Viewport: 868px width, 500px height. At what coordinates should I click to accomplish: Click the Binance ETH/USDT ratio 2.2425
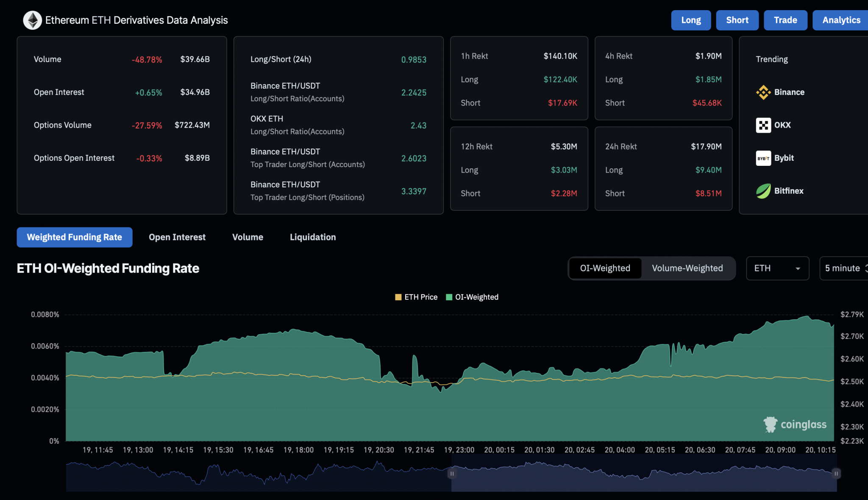[414, 92]
